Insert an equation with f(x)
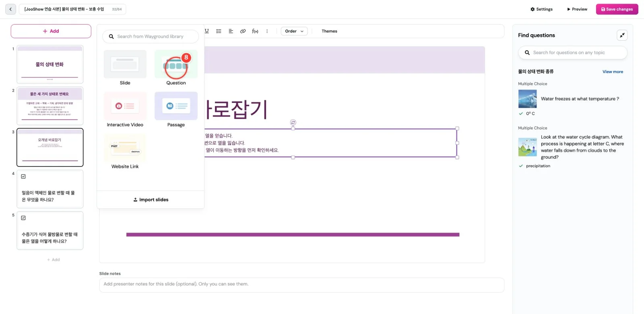 [255, 31]
